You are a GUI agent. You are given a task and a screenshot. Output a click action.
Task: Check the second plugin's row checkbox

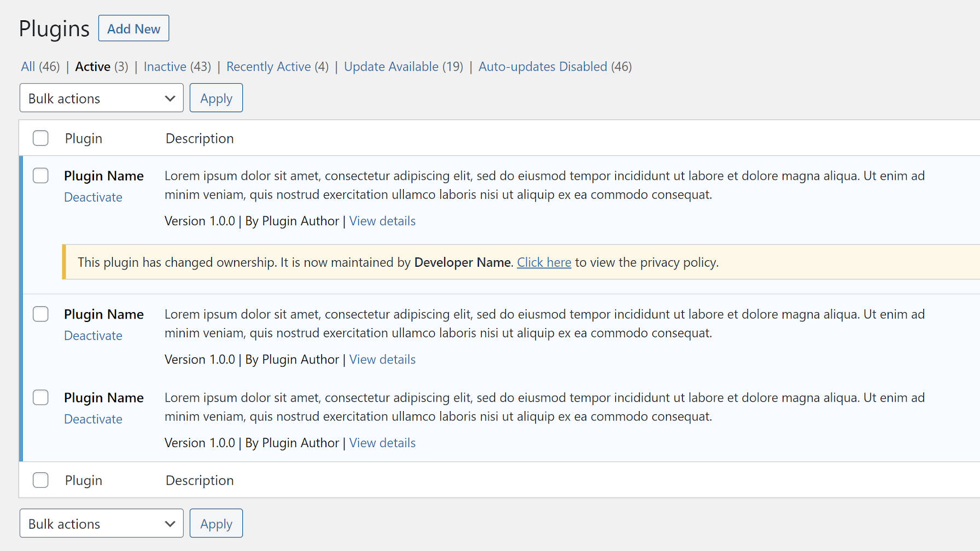pos(40,314)
